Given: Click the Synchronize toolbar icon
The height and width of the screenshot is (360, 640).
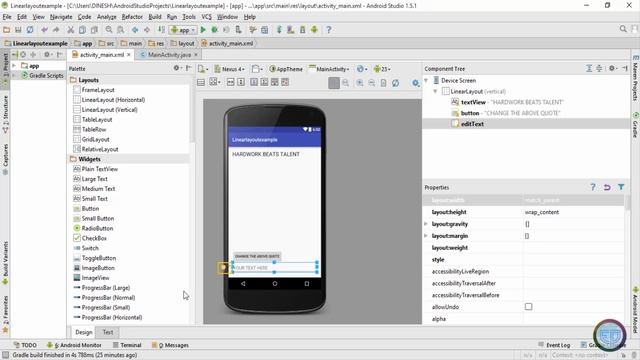Looking at the screenshot, I should 30,30.
